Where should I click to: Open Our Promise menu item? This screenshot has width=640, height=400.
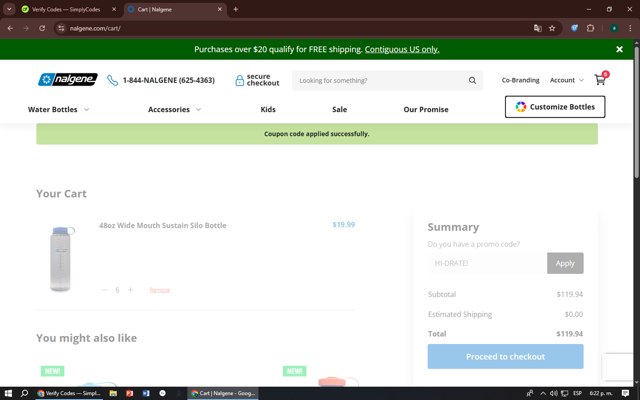(426, 109)
